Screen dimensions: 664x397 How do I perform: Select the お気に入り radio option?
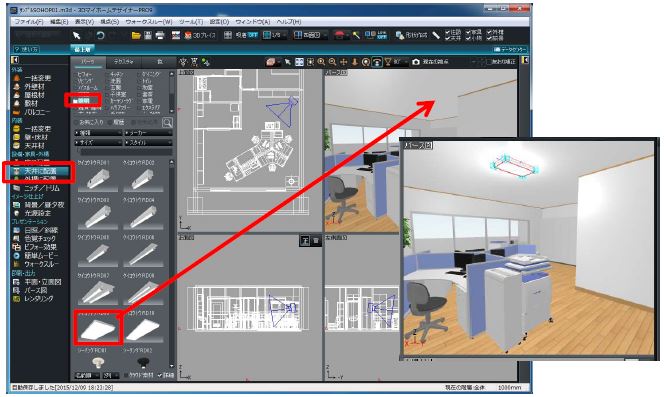[89, 122]
